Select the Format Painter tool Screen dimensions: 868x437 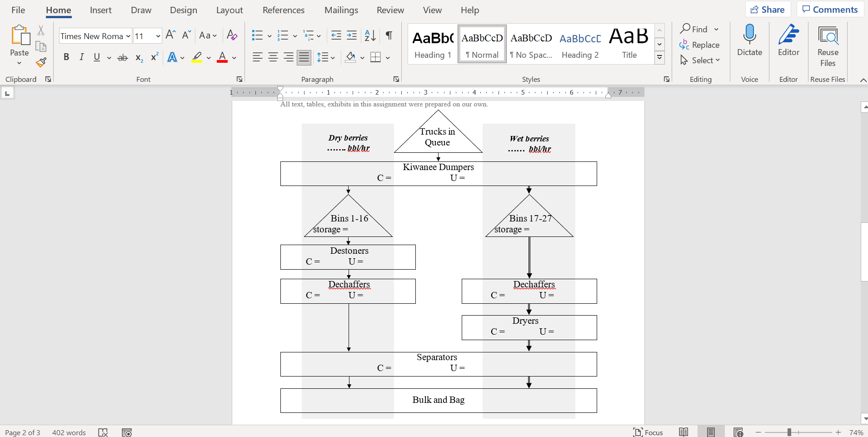[41, 63]
